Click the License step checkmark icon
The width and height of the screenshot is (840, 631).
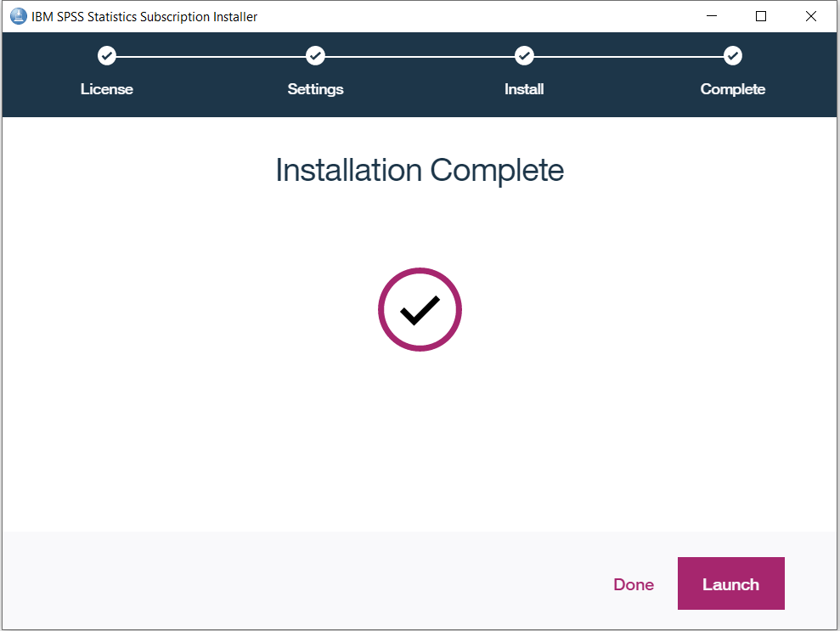pyautogui.click(x=107, y=55)
